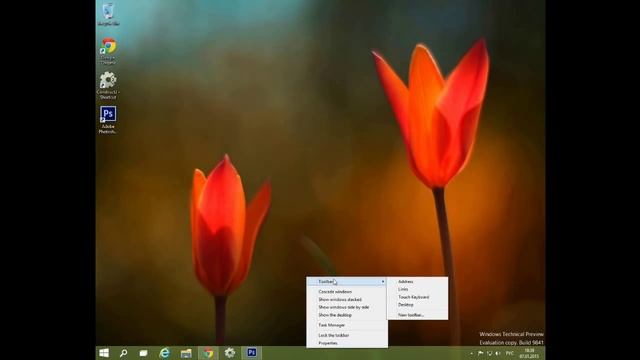Open the Construct 2 gear desktop shortcut
The height and width of the screenshot is (360, 640).
coord(108,85)
